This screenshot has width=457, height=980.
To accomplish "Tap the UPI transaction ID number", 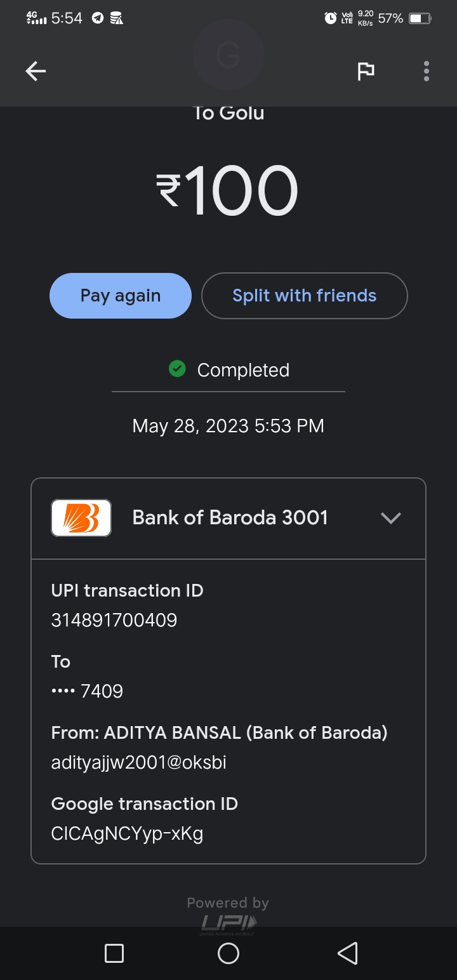I will [x=114, y=620].
